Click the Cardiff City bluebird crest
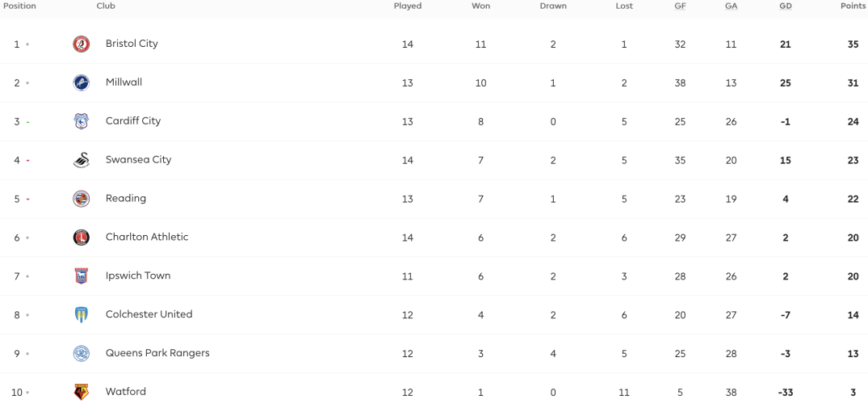Image resolution: width=868 pixels, height=404 pixels. pos(82,121)
